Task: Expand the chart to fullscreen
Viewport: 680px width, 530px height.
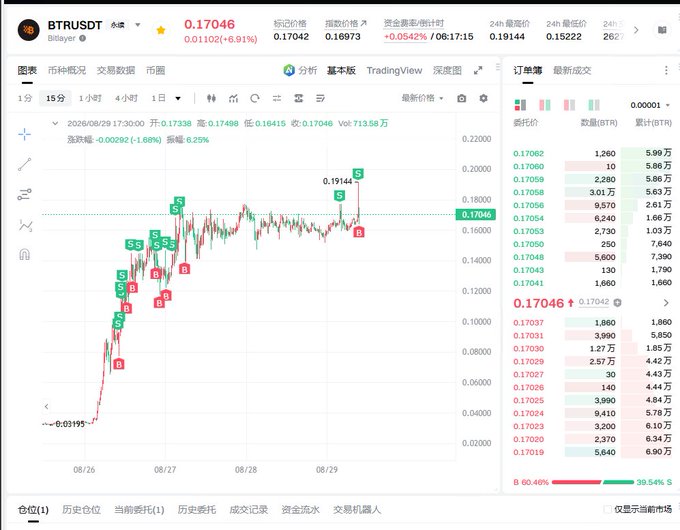Action: click(478, 71)
